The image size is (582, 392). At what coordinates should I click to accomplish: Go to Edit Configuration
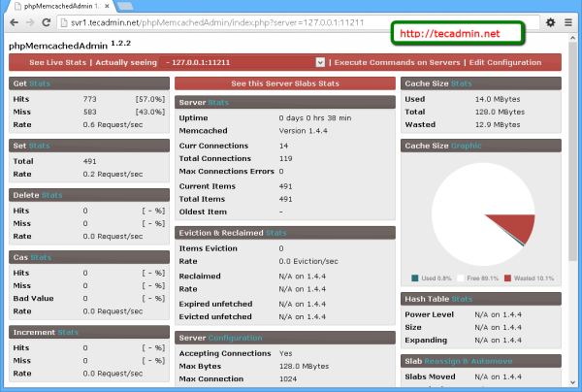click(504, 62)
